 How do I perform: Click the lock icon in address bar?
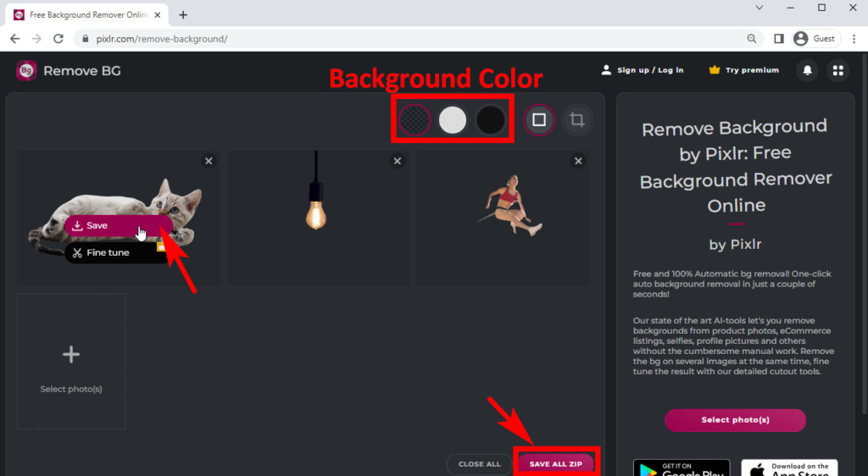pos(86,39)
